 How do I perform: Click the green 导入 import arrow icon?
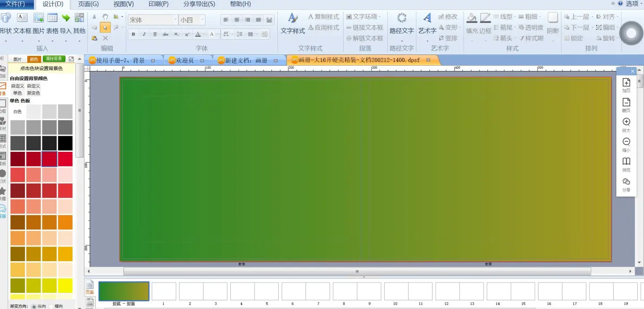[x=66, y=18]
